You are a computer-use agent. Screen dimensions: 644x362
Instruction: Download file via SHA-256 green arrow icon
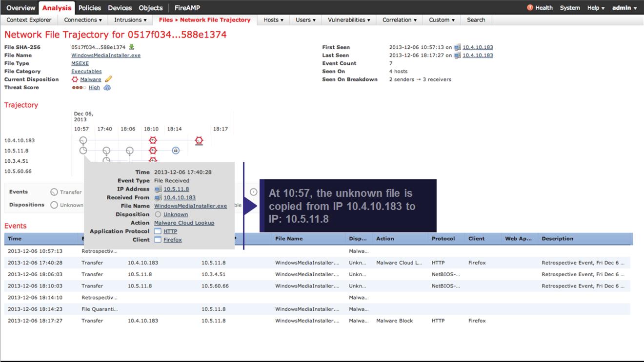click(132, 47)
